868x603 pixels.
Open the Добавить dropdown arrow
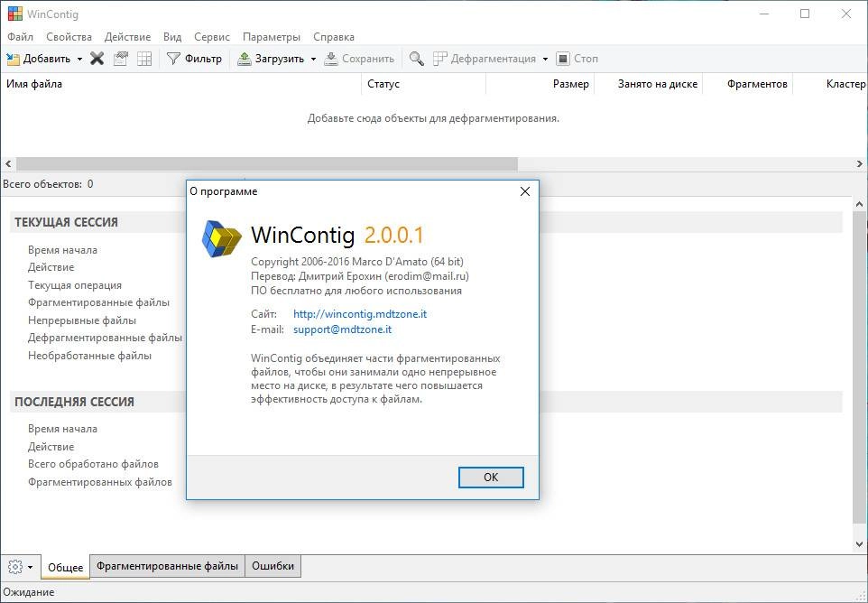(79, 59)
